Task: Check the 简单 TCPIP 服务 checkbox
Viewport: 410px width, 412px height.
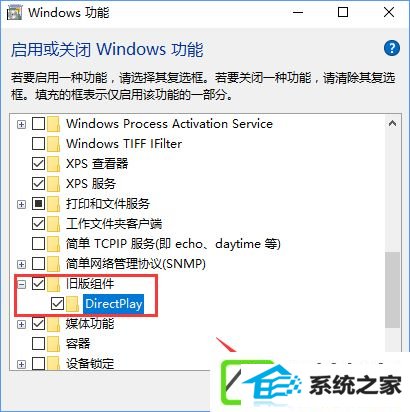Action: 38,244
